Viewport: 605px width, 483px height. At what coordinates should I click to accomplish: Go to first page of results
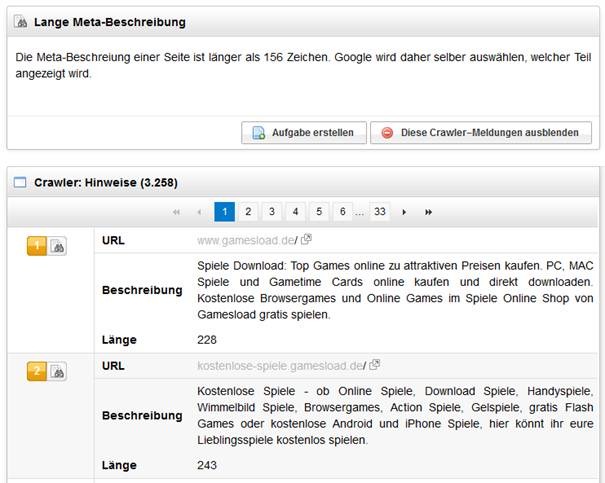(176, 212)
